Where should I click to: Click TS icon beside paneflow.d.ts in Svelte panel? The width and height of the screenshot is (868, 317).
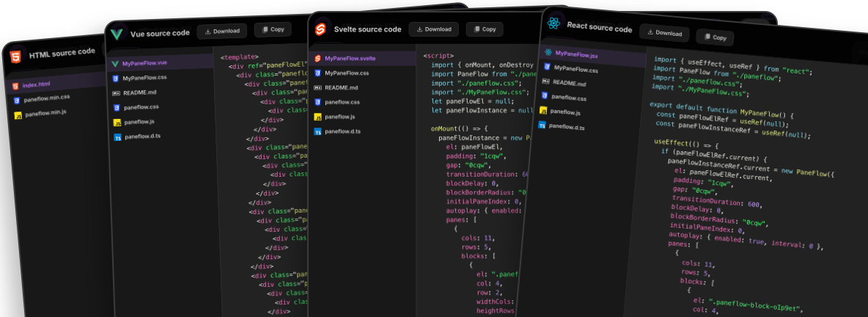317,132
